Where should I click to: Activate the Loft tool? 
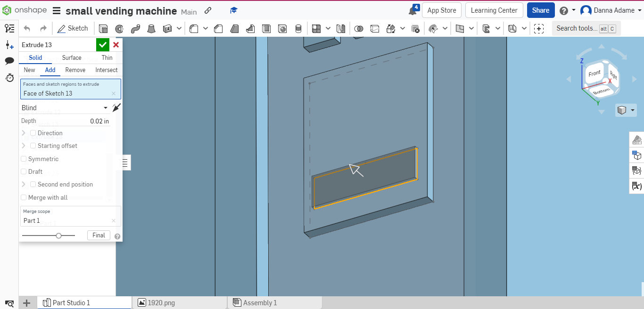151,28
